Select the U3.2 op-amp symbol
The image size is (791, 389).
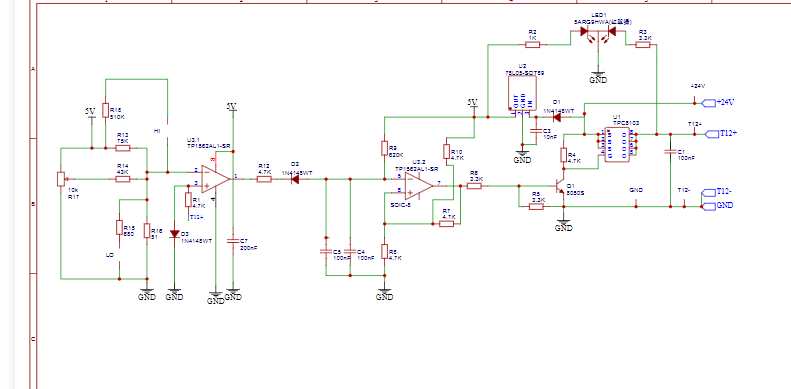coord(419,186)
